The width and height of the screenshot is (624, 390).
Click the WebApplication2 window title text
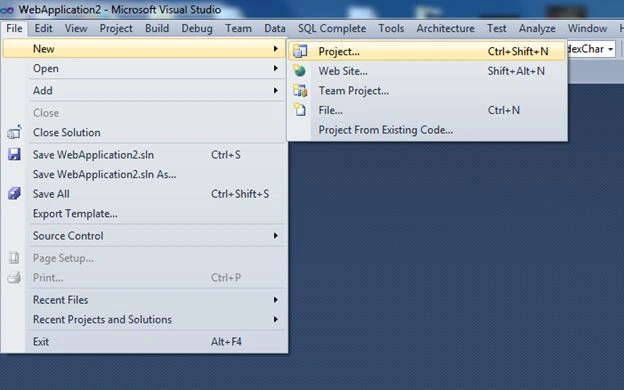(120, 10)
